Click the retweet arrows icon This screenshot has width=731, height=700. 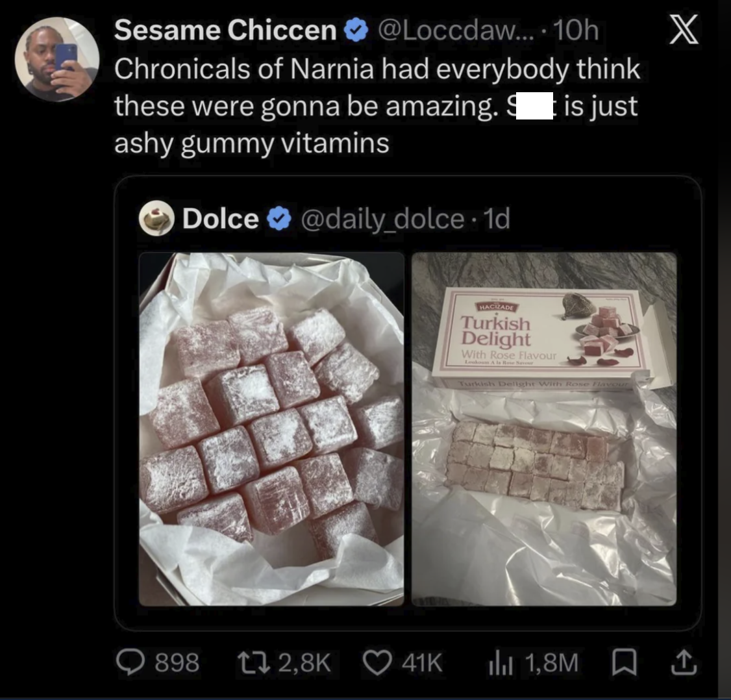click(253, 663)
